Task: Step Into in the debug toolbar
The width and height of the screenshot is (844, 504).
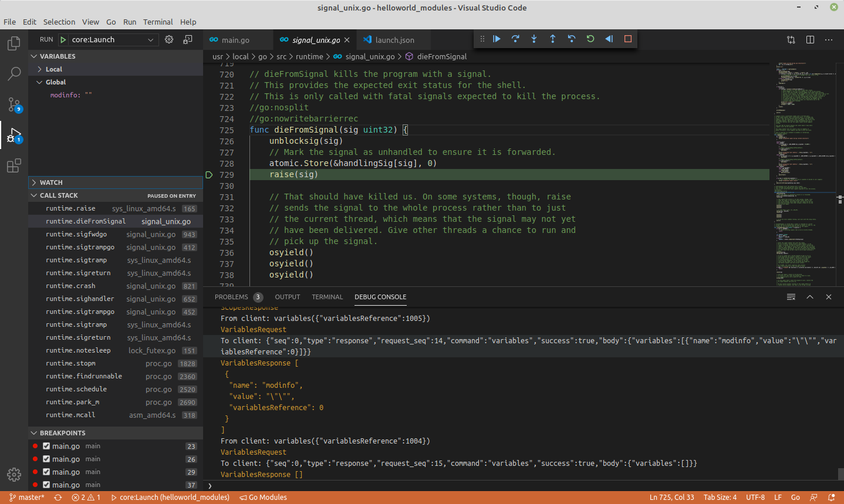Action: [534, 39]
